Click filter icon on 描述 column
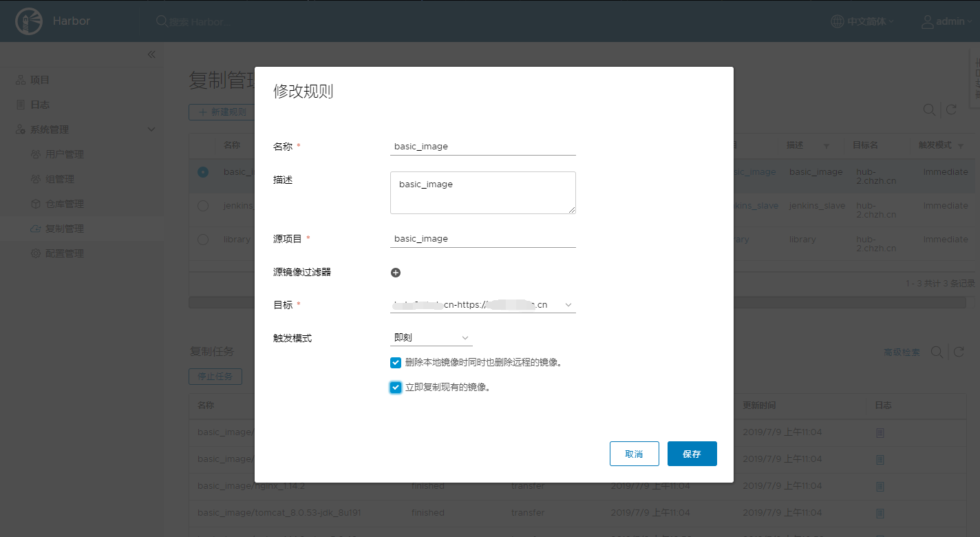Image resolution: width=980 pixels, height=537 pixels. point(826,146)
